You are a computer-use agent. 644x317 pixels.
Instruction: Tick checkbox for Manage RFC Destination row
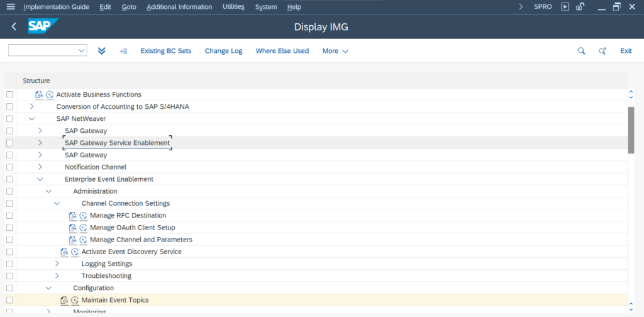click(10, 216)
